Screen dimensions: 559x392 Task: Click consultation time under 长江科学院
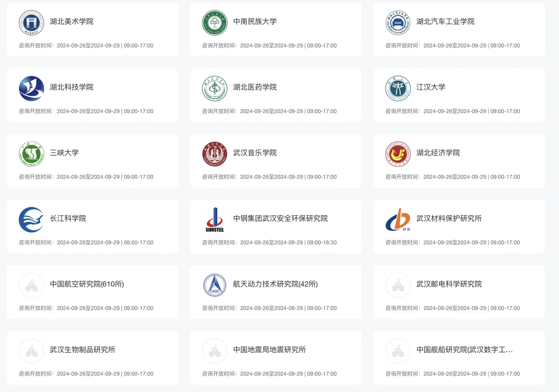tap(86, 243)
